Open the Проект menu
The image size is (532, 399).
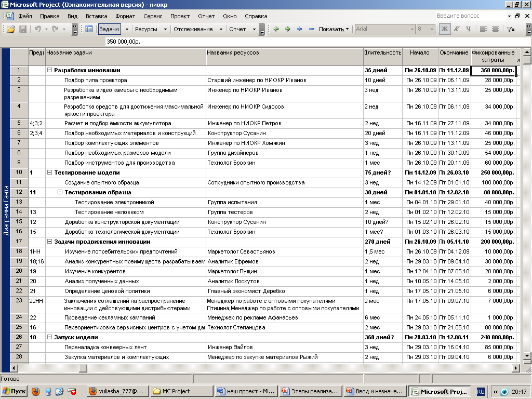click(180, 16)
